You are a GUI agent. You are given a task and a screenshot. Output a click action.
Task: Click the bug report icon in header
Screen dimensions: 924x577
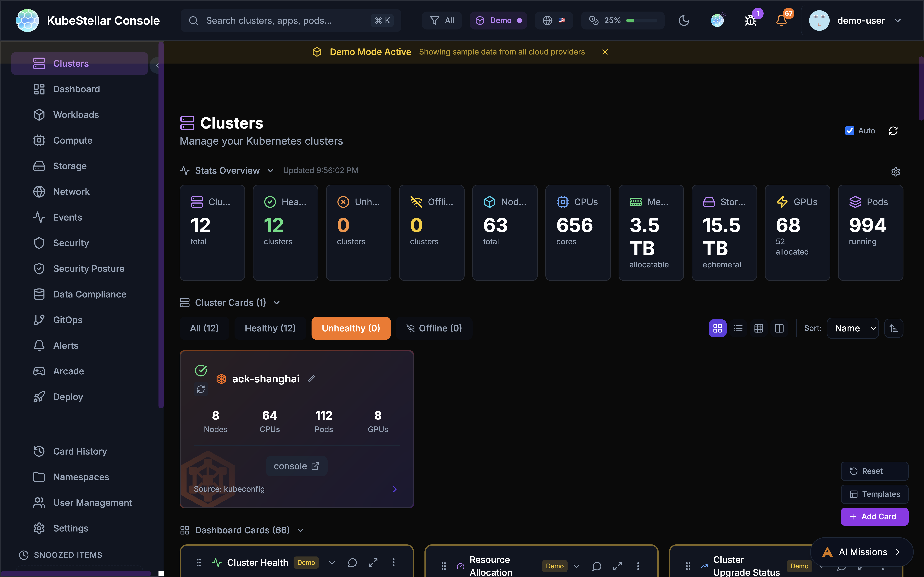pyautogui.click(x=750, y=21)
